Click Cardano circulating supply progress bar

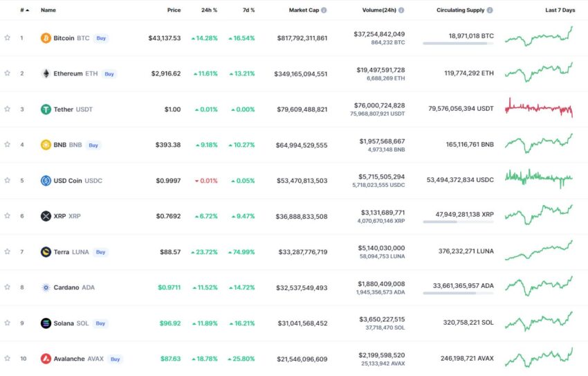pos(458,293)
